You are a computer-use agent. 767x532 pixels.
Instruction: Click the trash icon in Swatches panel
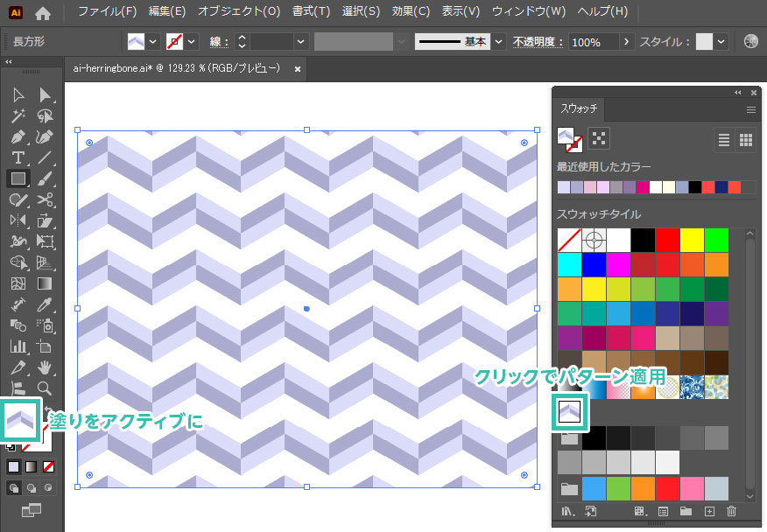tap(732, 511)
